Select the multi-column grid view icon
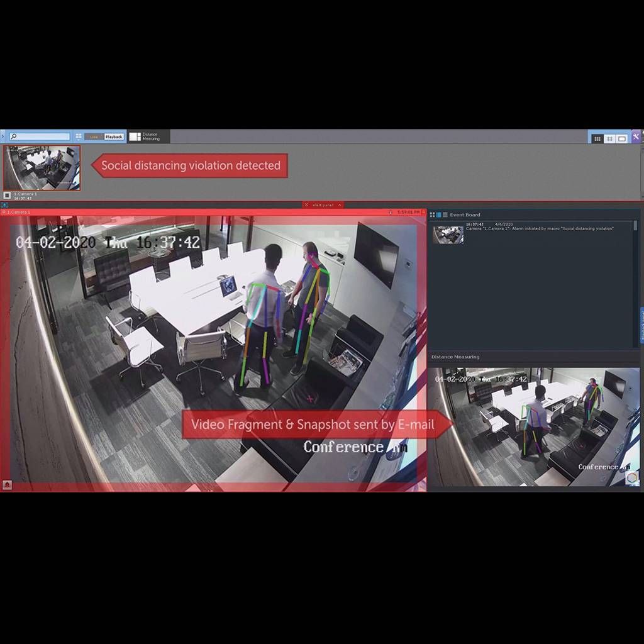Viewport: 644px width, 644px height. pos(597,138)
